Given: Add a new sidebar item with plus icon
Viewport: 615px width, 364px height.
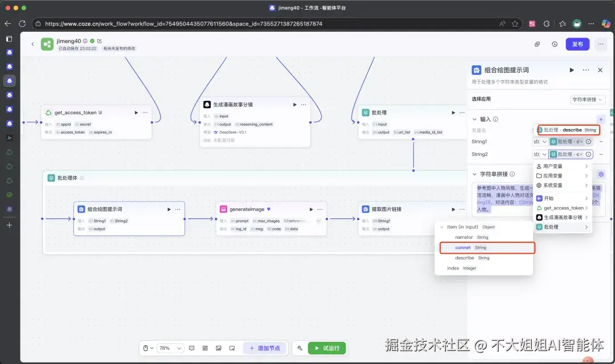Looking at the screenshot, I should [10, 225].
